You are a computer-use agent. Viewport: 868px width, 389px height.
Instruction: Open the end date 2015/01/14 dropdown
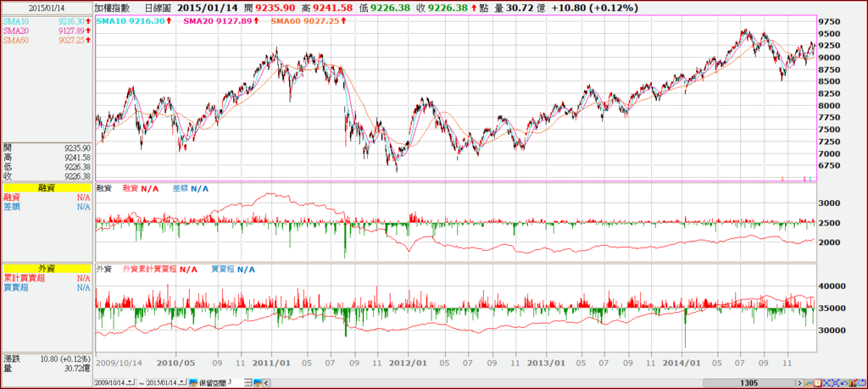point(182,382)
